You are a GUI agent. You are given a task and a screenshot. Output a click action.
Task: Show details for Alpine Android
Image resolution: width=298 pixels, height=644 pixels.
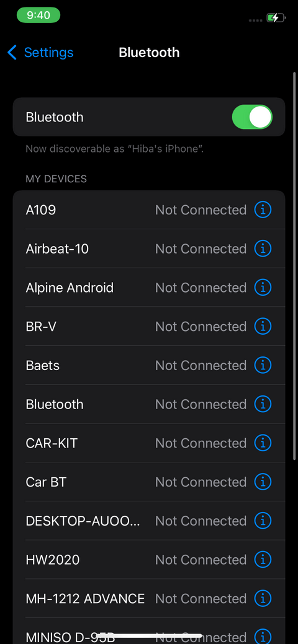263,288
